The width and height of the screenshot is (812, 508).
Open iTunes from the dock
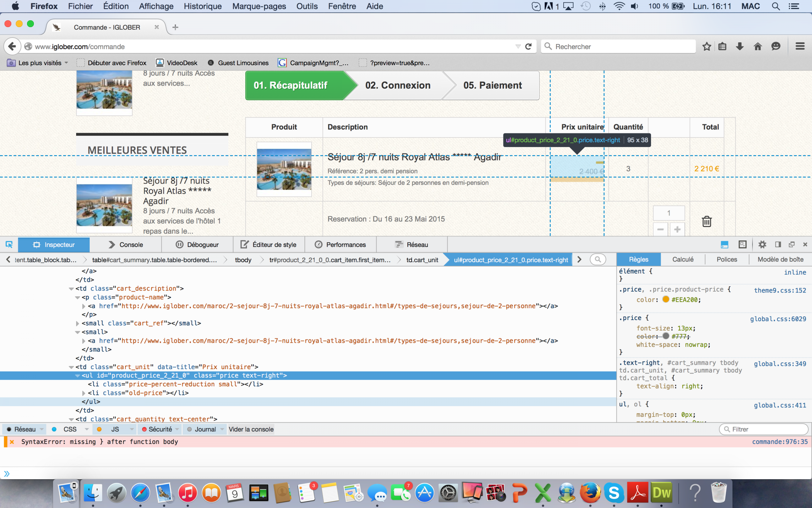tap(188, 493)
